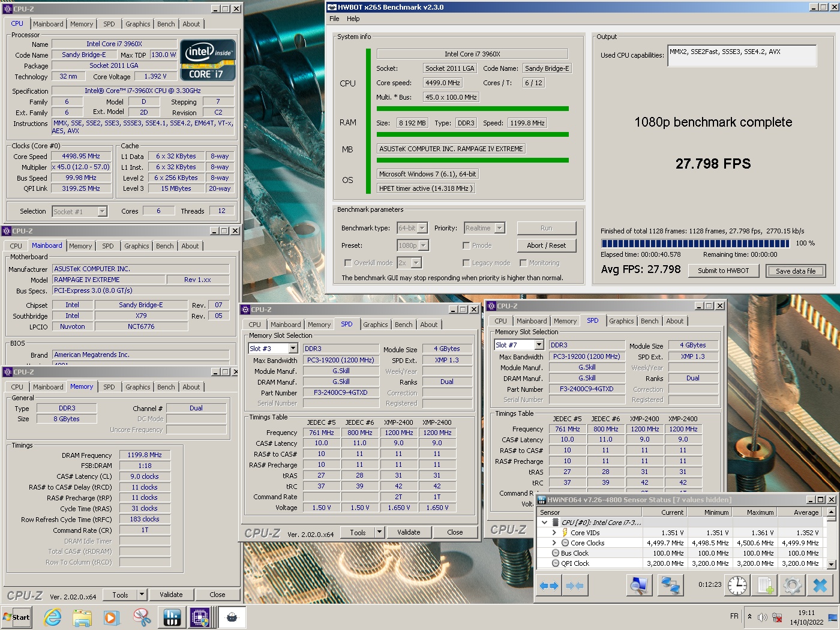This screenshot has height=630, width=840.
Task: Click the Used CPU capabilities text field
Action: (742, 56)
